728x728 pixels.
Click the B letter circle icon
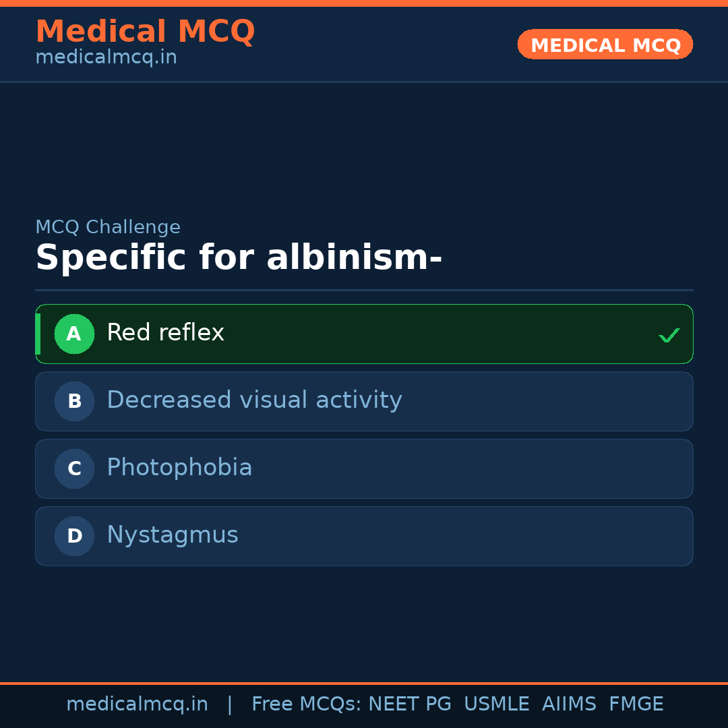(74, 401)
